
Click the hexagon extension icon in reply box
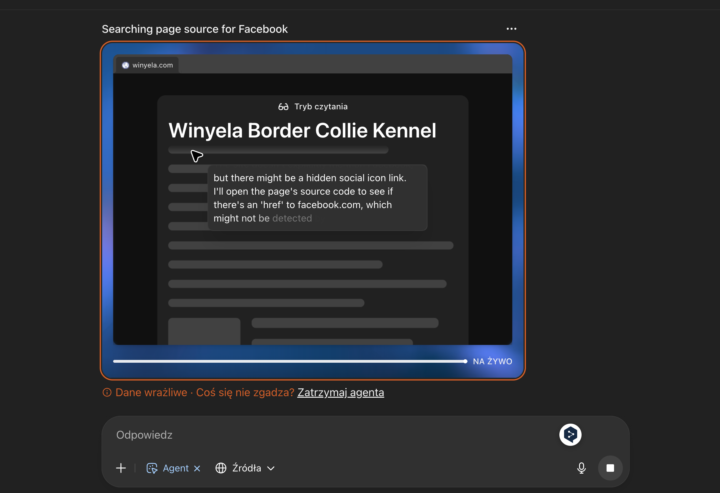[570, 434]
